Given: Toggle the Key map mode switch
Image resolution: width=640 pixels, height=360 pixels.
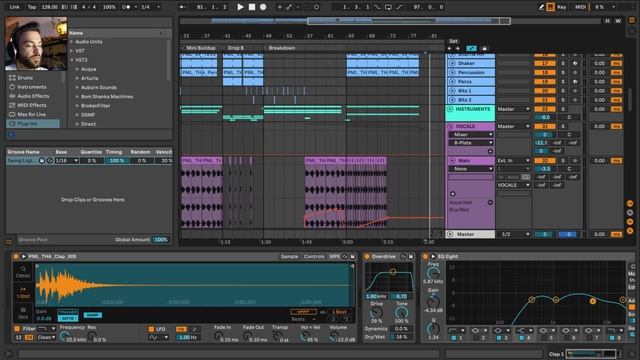Looking at the screenshot, I should pyautogui.click(x=562, y=7).
